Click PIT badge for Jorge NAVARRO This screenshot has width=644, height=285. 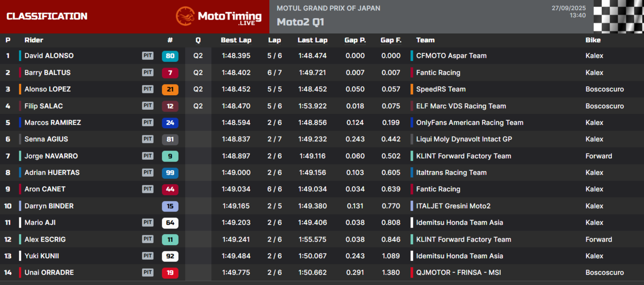tap(147, 156)
